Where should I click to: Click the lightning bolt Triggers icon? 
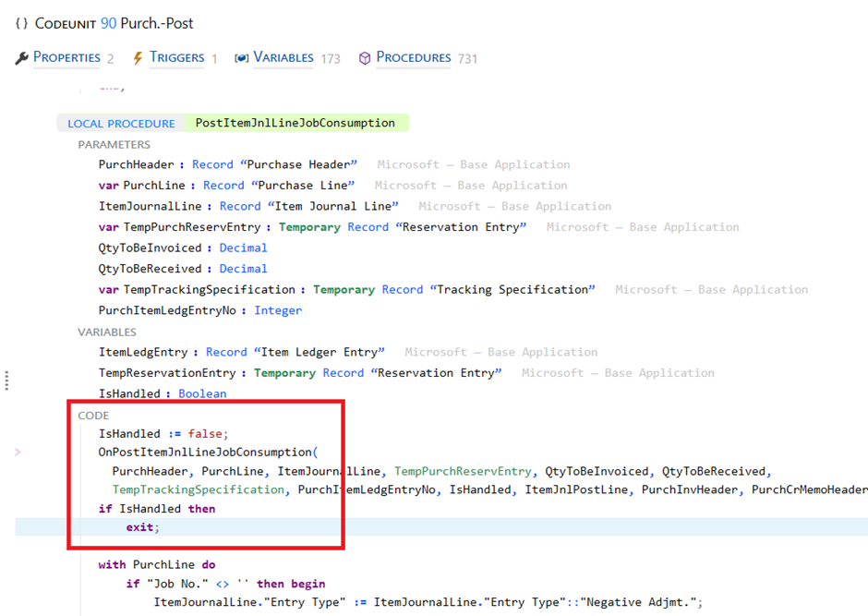(x=139, y=58)
